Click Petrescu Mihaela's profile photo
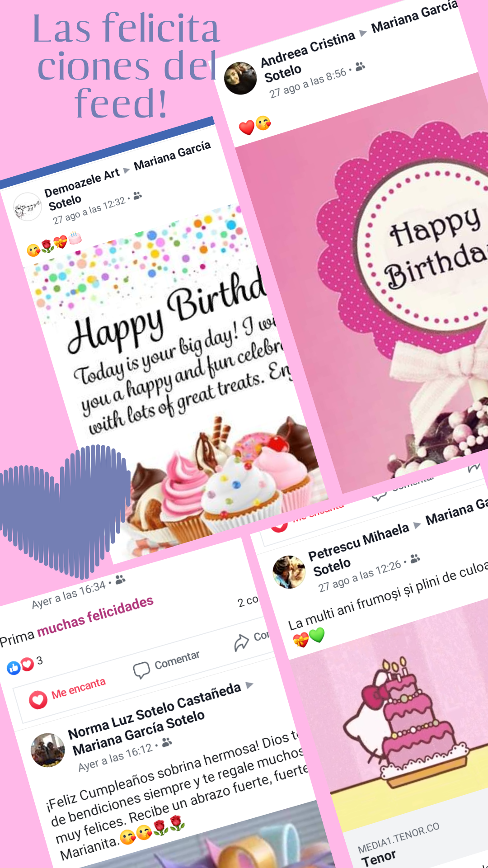 point(289,572)
